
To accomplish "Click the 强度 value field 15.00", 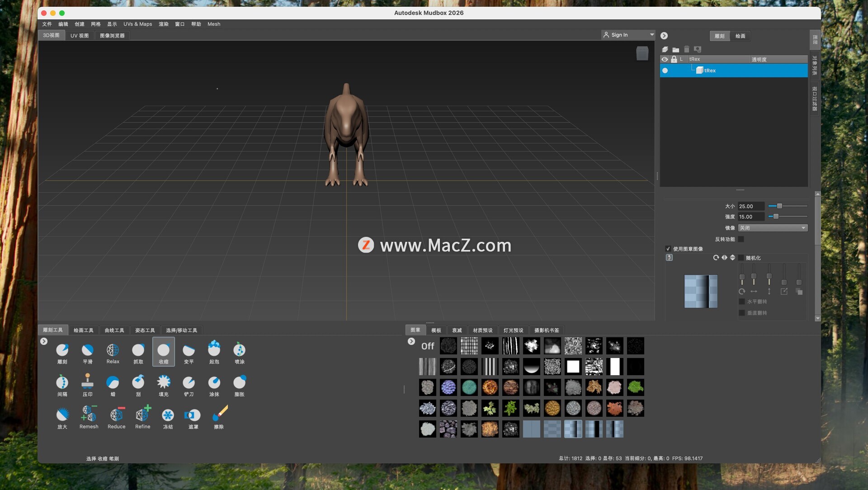I will 751,217.
